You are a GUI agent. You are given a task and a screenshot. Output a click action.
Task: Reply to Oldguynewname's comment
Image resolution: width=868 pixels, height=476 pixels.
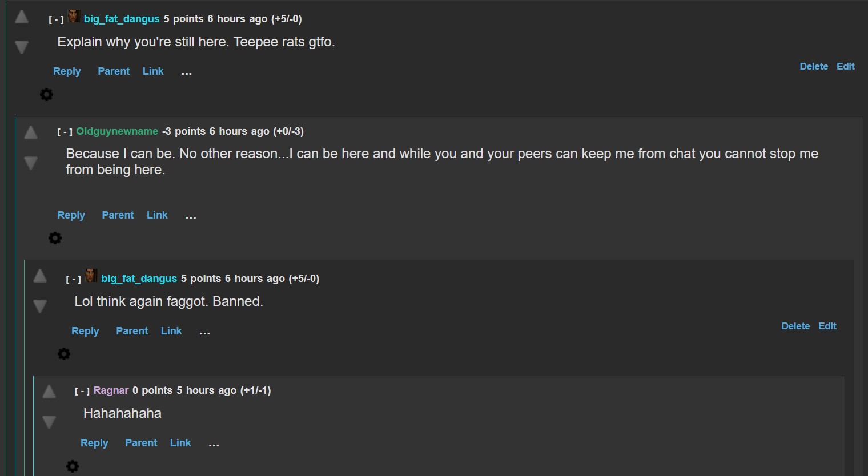coord(71,215)
